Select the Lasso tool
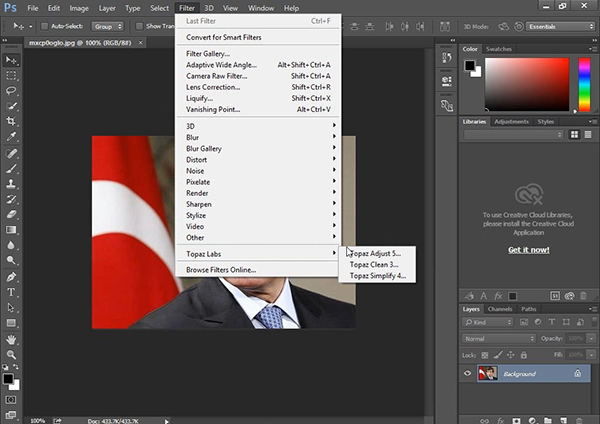600x424 pixels. click(x=11, y=90)
